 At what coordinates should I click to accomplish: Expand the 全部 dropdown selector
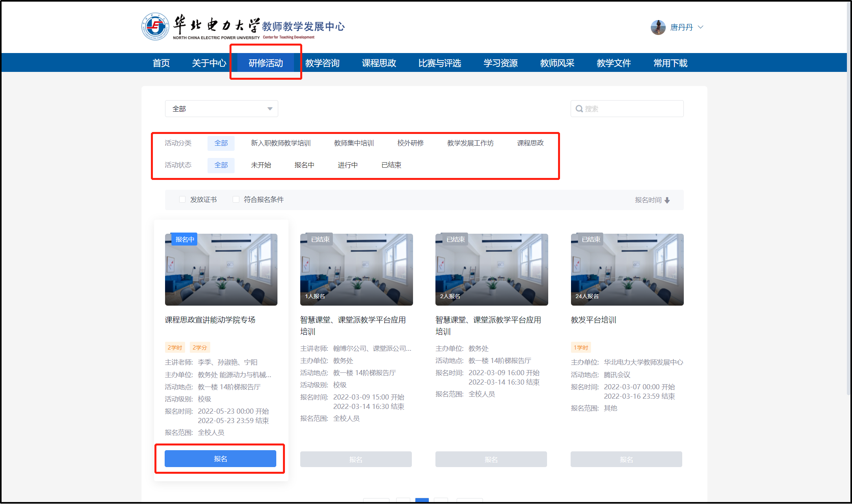pyautogui.click(x=221, y=109)
